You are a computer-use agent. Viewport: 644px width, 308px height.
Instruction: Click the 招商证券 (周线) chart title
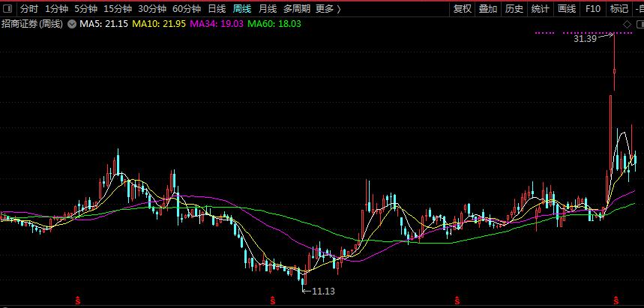(x=32, y=24)
